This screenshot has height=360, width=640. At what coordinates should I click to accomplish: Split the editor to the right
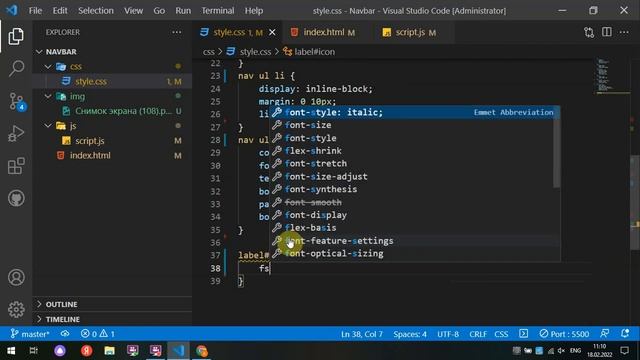(607, 32)
